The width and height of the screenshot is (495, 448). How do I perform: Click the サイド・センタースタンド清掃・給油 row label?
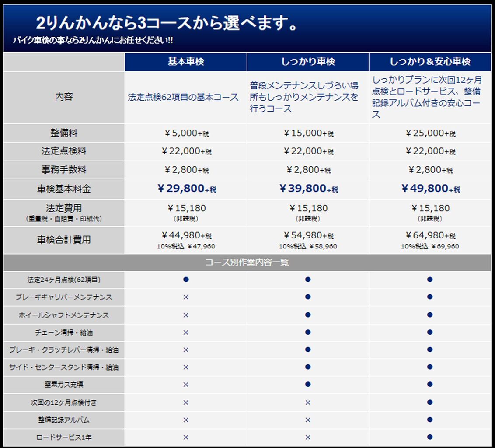[64, 367]
